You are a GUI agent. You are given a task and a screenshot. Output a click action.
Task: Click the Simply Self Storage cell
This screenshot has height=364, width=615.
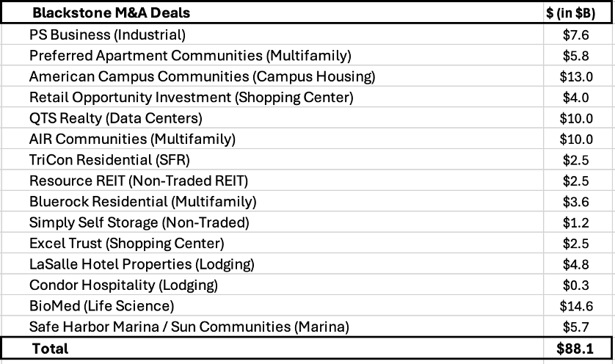[x=272, y=222]
